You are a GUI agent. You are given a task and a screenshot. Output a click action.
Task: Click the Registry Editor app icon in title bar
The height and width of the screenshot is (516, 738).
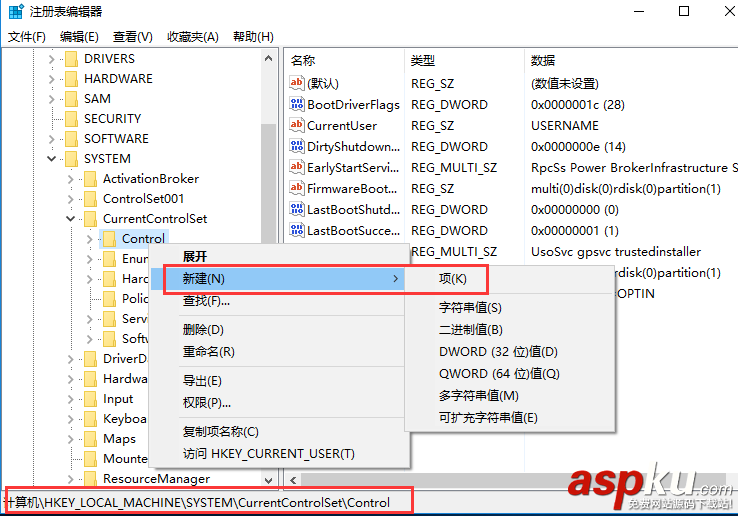pyautogui.click(x=16, y=11)
